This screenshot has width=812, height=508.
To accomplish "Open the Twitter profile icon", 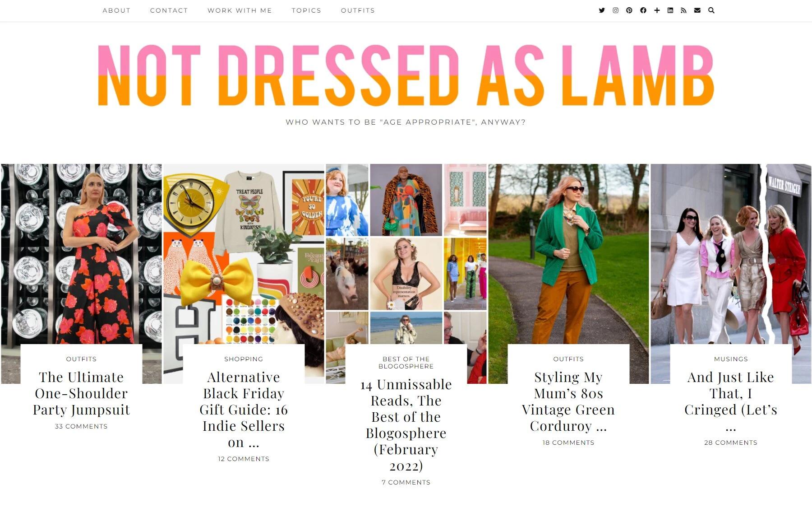I will click(602, 10).
